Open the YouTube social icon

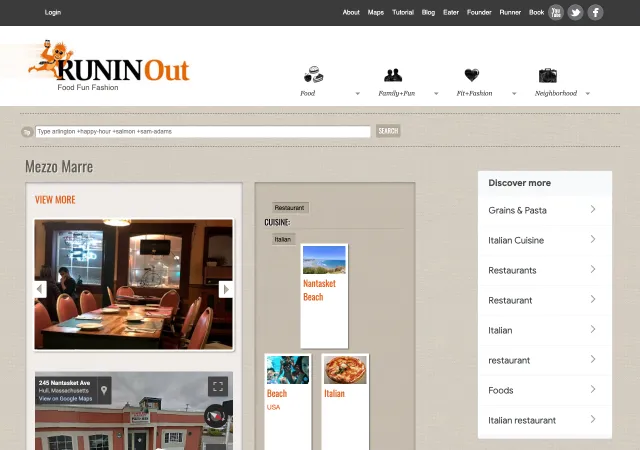coord(556,13)
